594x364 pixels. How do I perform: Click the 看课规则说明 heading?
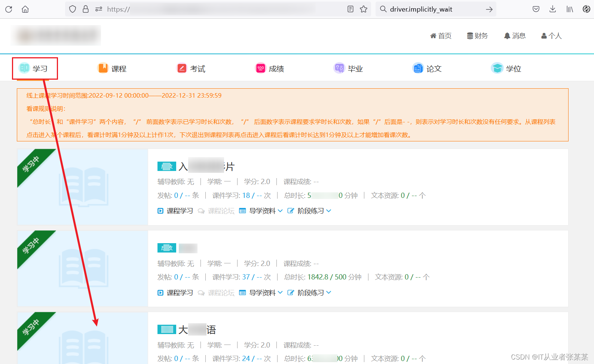[x=46, y=108]
